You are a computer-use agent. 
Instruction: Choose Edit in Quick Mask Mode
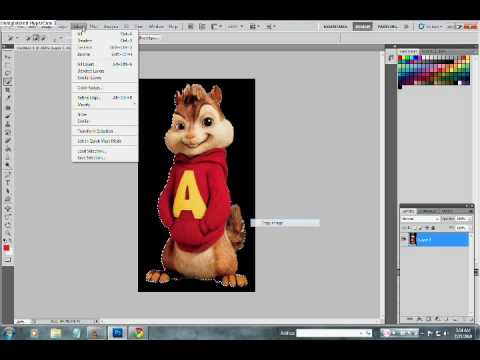(x=105, y=141)
